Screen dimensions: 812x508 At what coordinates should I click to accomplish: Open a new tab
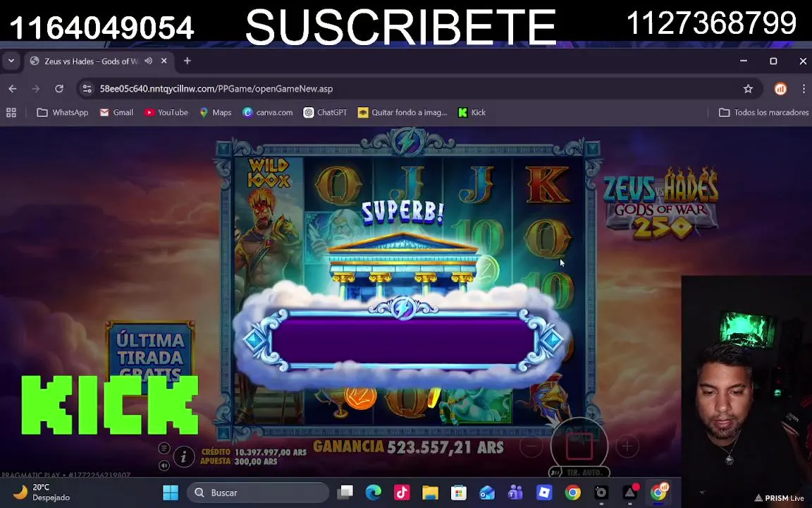point(187,61)
